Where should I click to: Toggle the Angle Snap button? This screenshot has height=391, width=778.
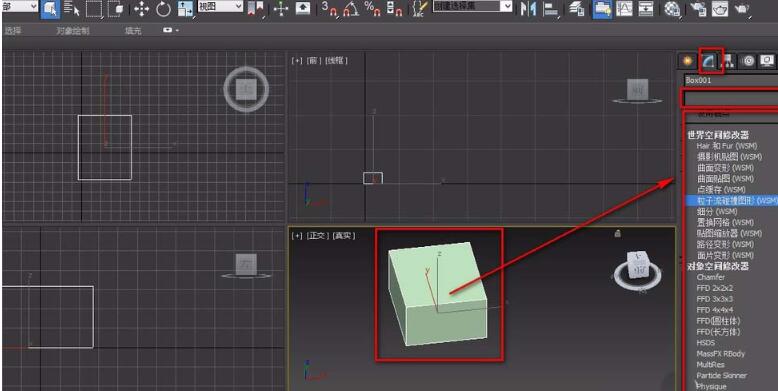tap(351, 8)
